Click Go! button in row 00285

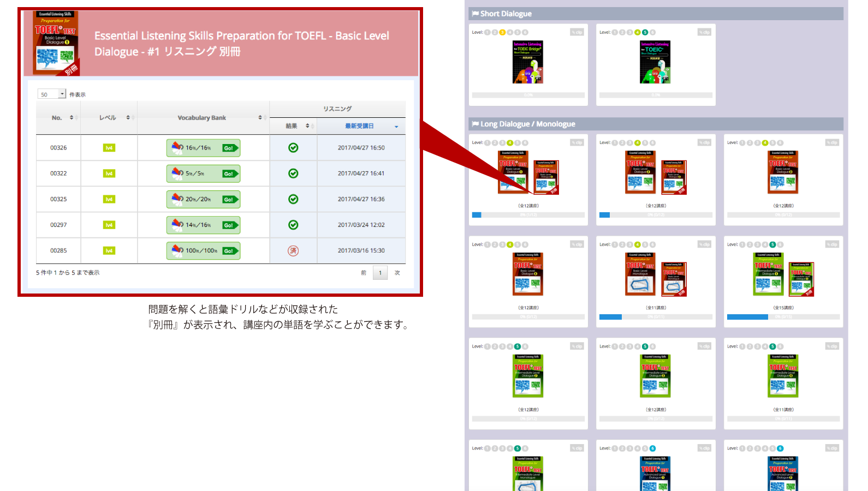click(x=230, y=251)
